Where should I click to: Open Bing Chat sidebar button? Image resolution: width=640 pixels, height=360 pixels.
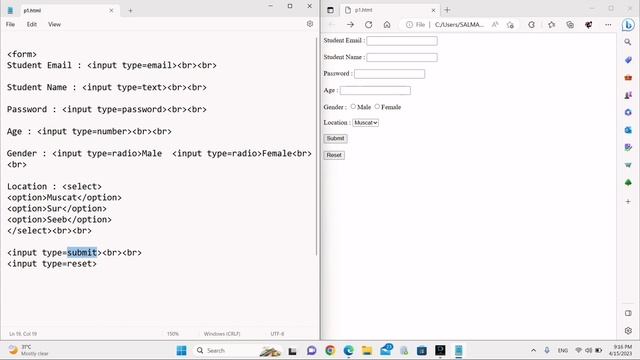pos(628,25)
